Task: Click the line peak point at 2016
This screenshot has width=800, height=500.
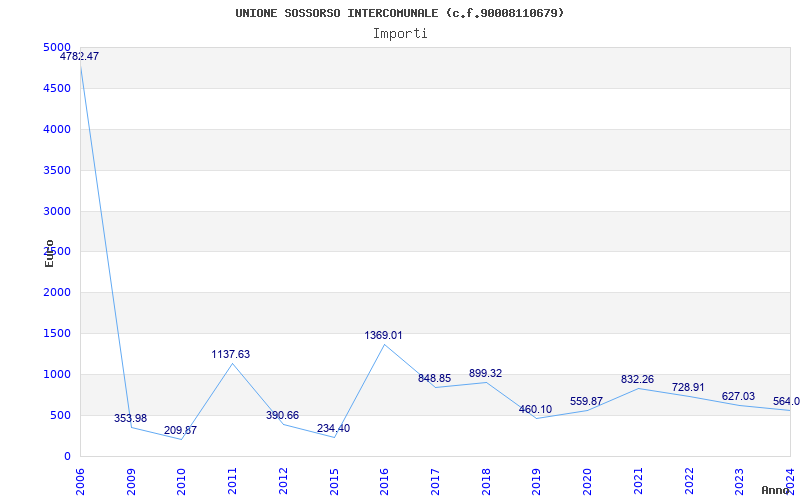Action: click(x=384, y=345)
